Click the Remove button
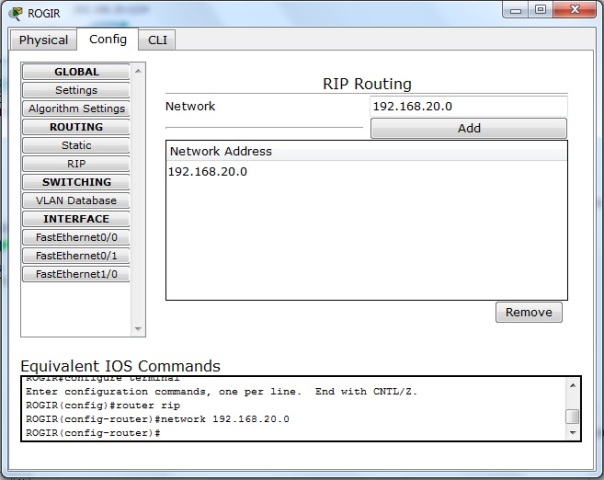The width and height of the screenshot is (604, 480). [x=528, y=312]
